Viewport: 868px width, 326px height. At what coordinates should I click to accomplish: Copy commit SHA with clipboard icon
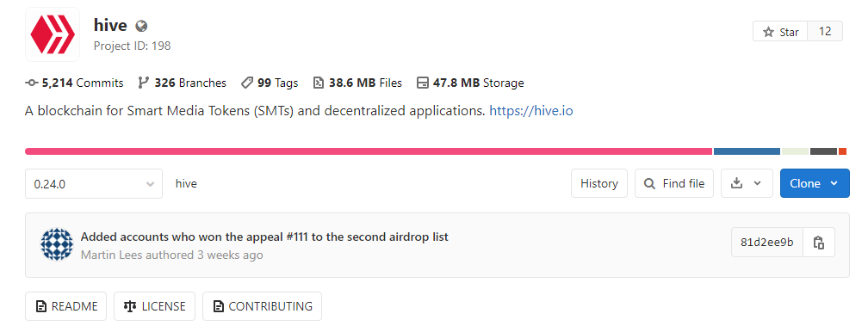[x=819, y=242]
